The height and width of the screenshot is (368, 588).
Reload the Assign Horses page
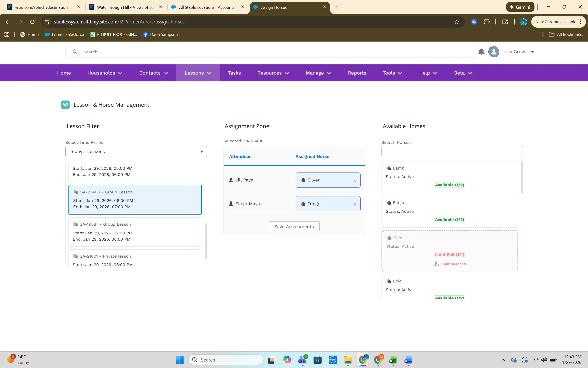32,22
